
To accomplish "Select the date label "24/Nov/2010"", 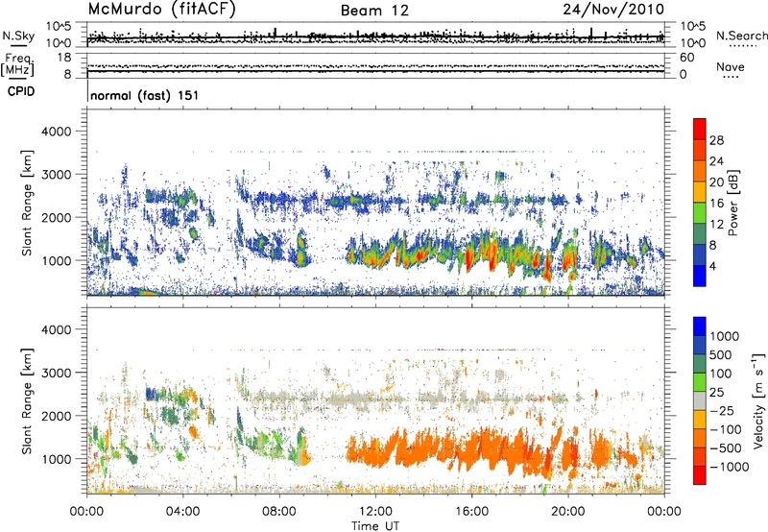I will pyautogui.click(x=613, y=10).
